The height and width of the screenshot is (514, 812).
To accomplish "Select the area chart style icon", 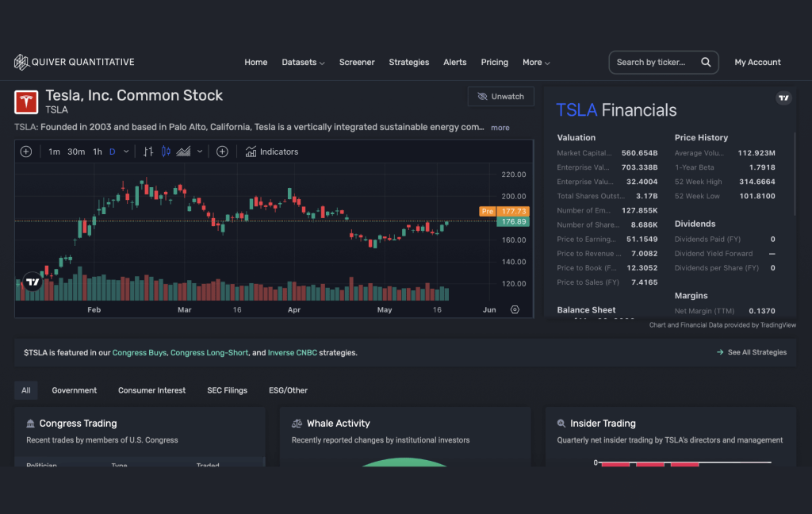I will (x=183, y=152).
